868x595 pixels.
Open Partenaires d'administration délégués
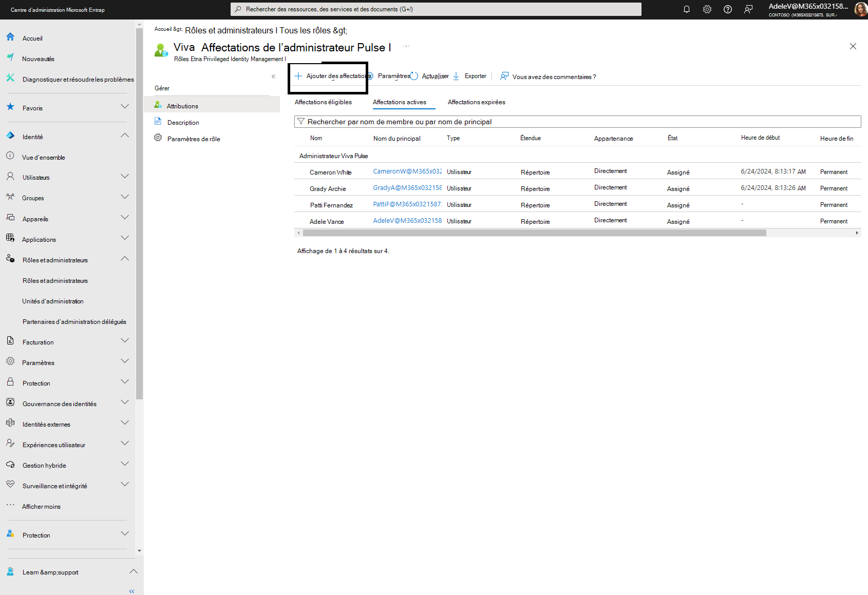(74, 322)
